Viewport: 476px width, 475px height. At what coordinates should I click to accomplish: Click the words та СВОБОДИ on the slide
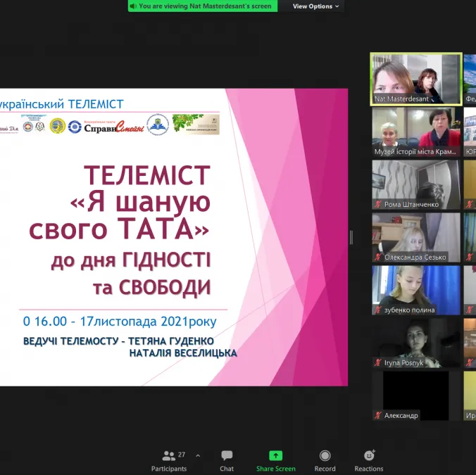click(x=152, y=287)
